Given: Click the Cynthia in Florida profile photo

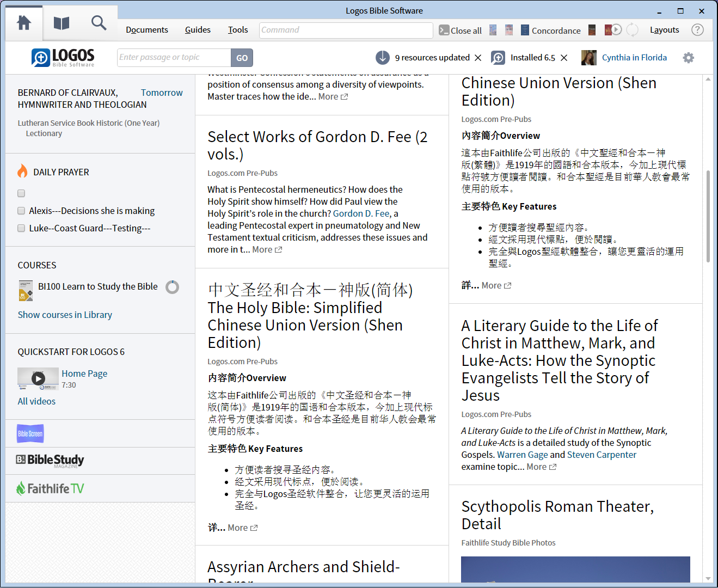Looking at the screenshot, I should (x=588, y=58).
